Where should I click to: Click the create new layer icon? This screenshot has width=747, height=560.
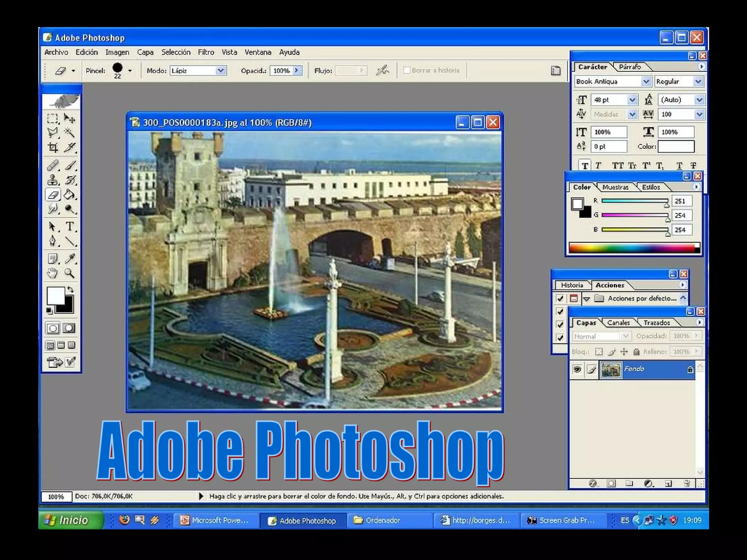tap(668, 483)
